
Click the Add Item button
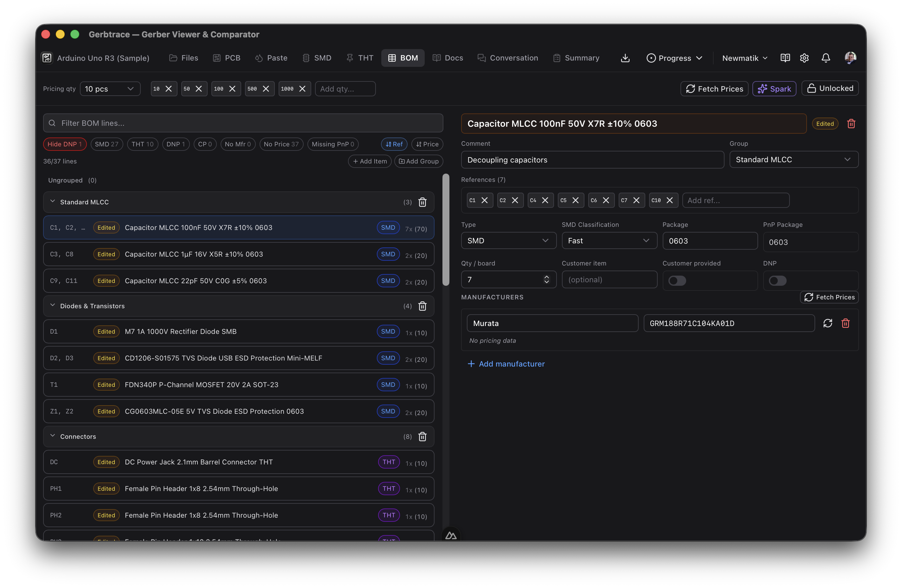click(x=370, y=161)
